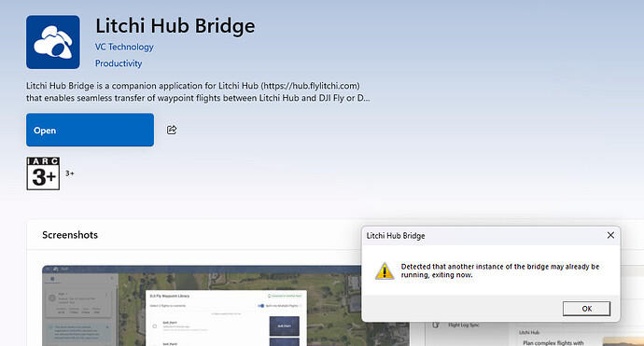The width and height of the screenshot is (644, 346).
Task: Click the blue Open button
Action: 90,131
